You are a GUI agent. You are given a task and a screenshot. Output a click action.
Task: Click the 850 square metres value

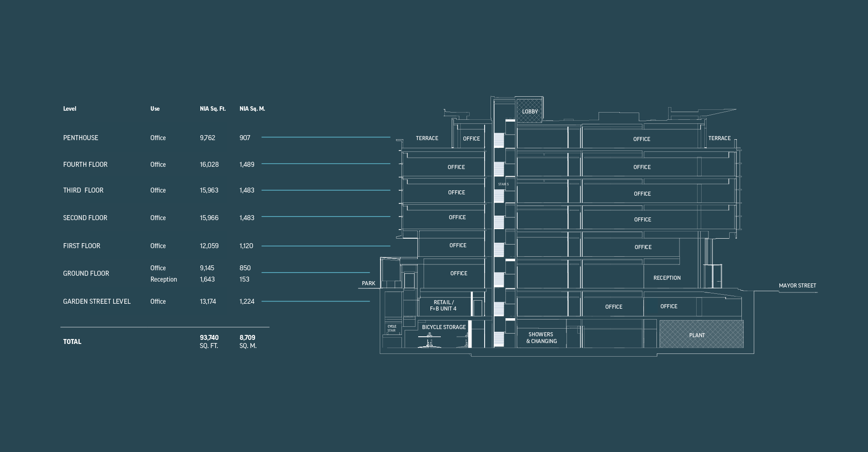245,268
